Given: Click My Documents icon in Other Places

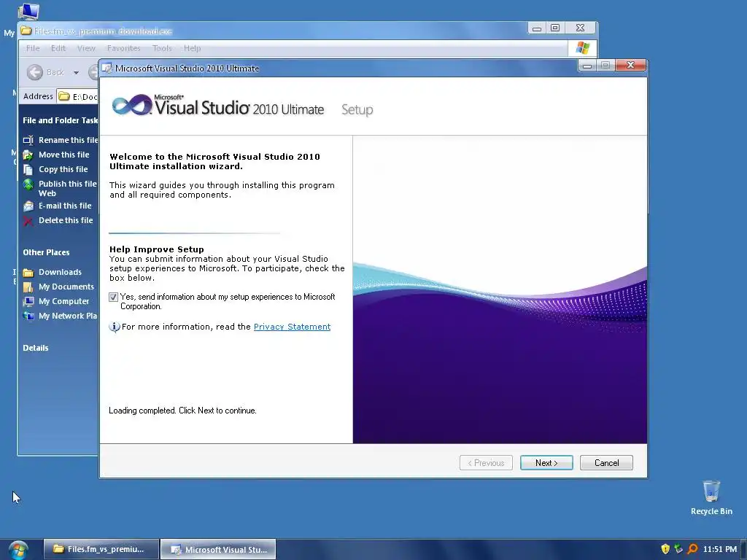Looking at the screenshot, I should point(28,287).
